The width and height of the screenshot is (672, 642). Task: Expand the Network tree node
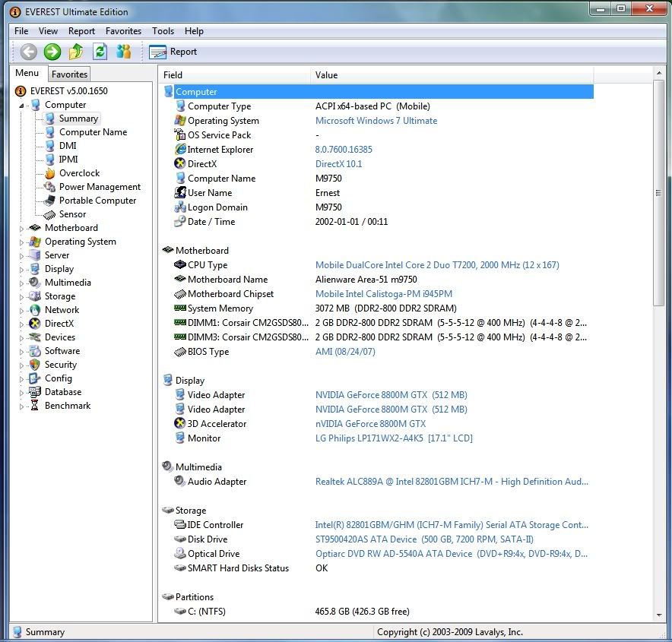(21, 311)
